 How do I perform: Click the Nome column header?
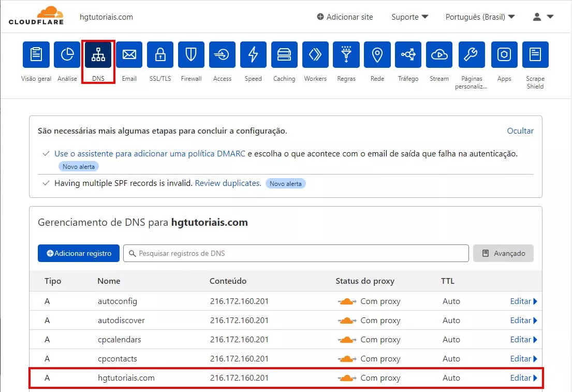[x=109, y=281]
